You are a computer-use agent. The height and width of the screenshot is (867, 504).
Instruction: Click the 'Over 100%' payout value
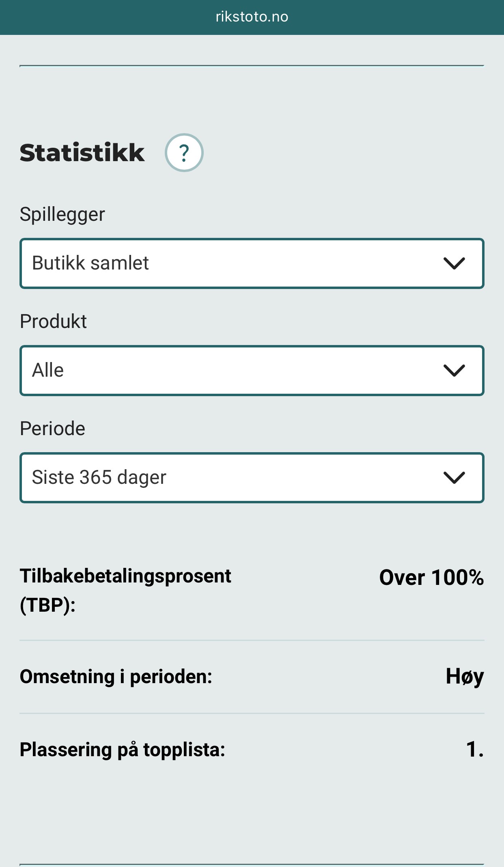pyautogui.click(x=431, y=577)
